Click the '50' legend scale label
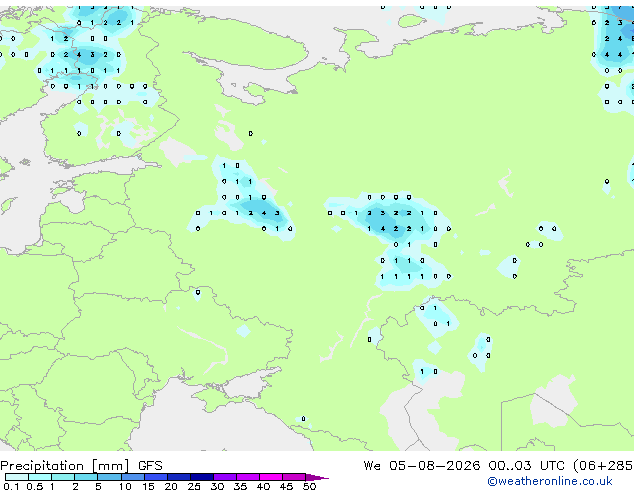Screen dimensions: 634x490 pos(310,486)
